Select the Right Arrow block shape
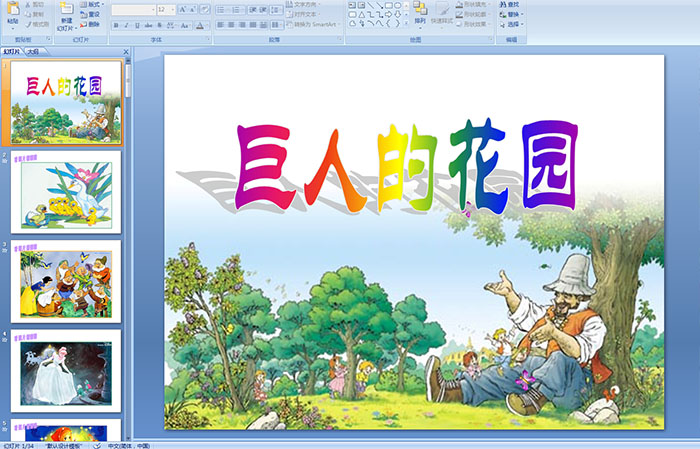700x449 pixels. (x=388, y=14)
